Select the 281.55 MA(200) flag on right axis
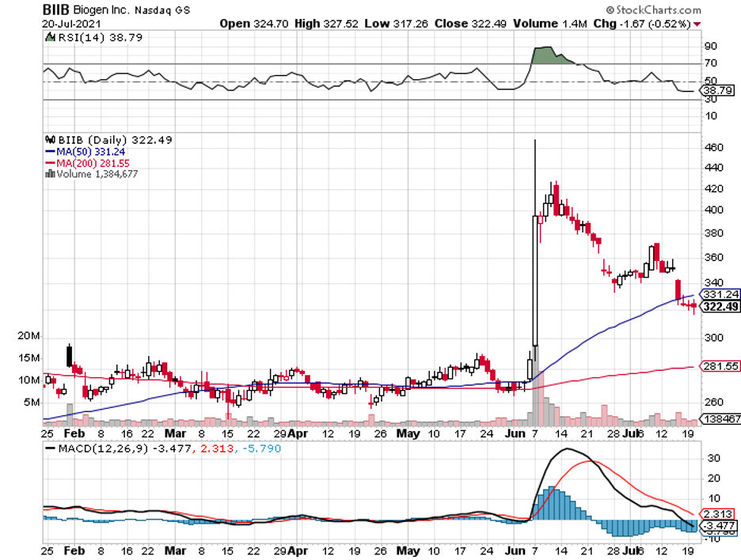This screenshot has width=741, height=560. (717, 366)
